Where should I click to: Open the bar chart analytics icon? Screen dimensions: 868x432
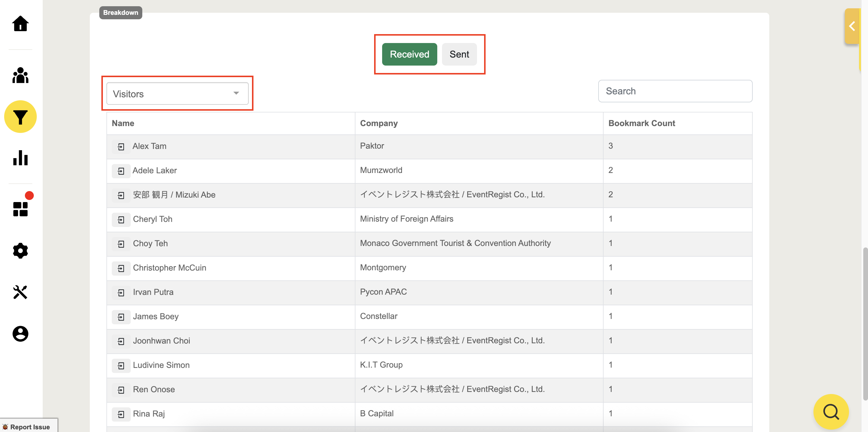(20, 158)
